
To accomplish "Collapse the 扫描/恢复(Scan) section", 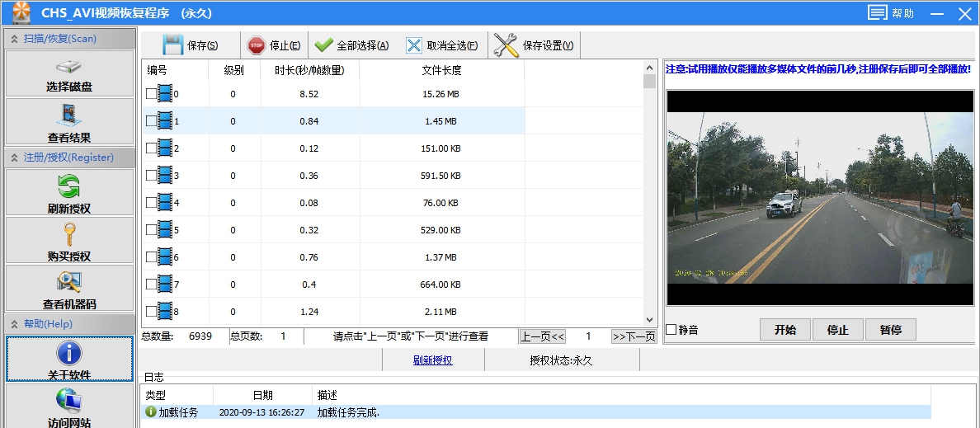I will point(14,39).
